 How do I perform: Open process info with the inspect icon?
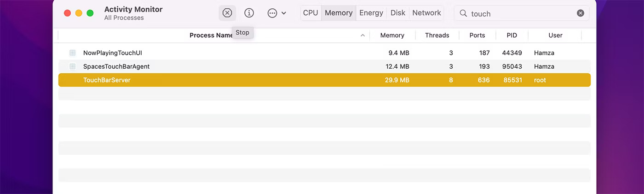click(249, 13)
